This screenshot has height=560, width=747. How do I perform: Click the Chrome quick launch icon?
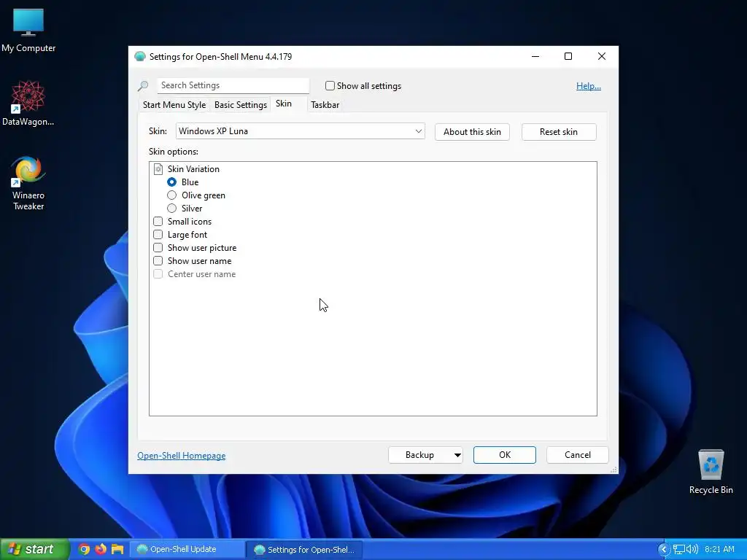[84, 549]
